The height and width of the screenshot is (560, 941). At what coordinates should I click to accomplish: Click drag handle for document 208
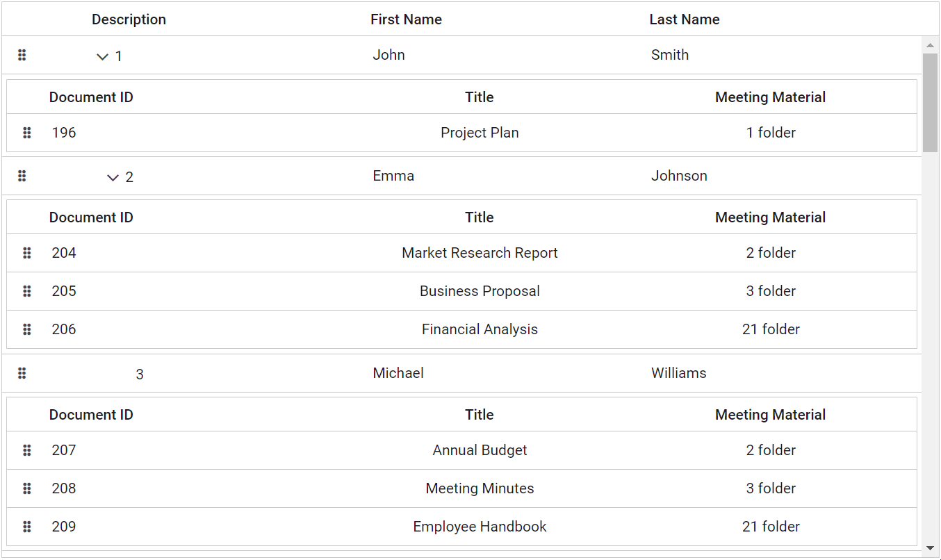pyautogui.click(x=27, y=488)
